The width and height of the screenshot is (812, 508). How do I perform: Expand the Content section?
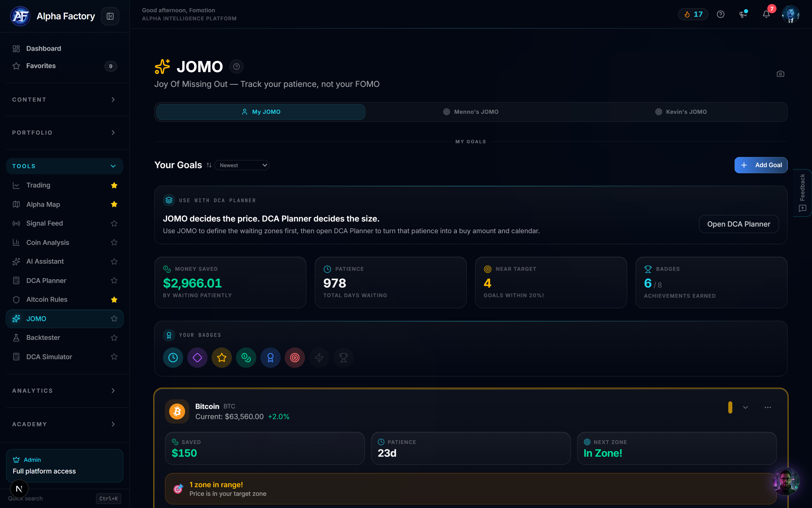click(65, 100)
